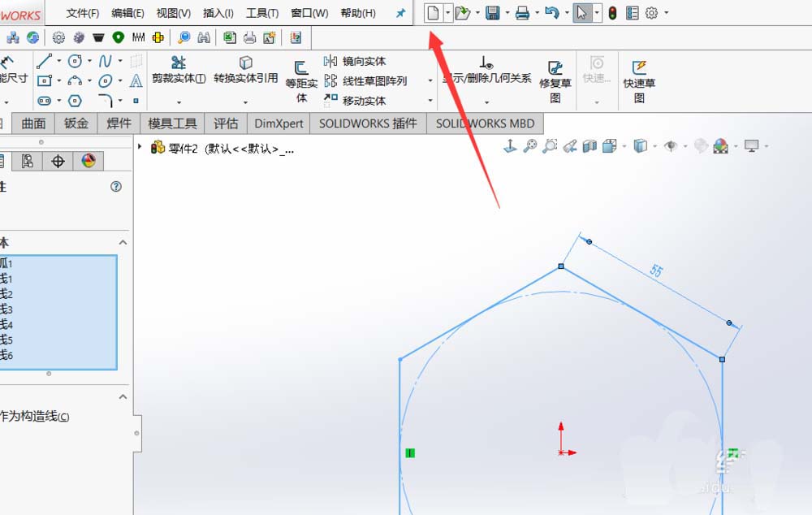The height and width of the screenshot is (515, 812).
Task: Open the file properties list icon
Action: coord(633,13)
